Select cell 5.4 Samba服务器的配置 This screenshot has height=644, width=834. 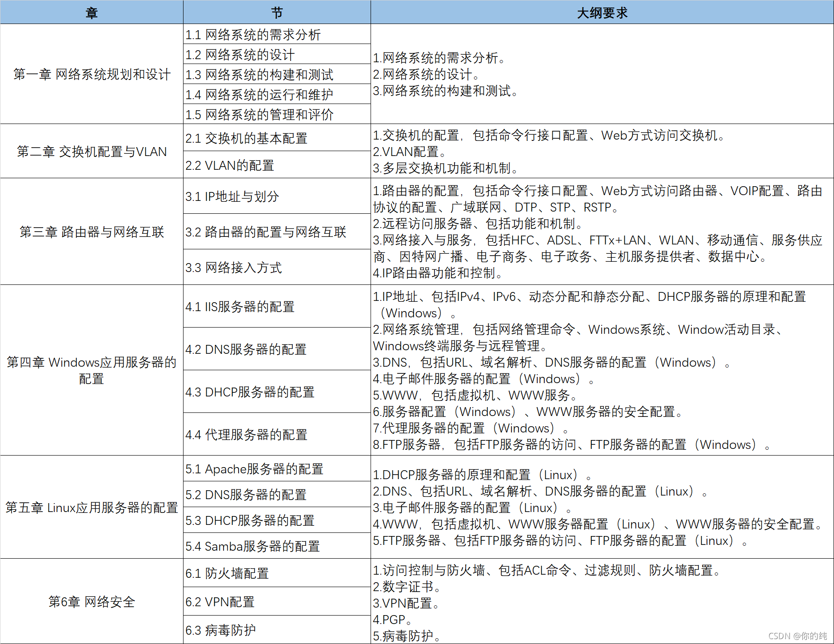[x=277, y=546]
